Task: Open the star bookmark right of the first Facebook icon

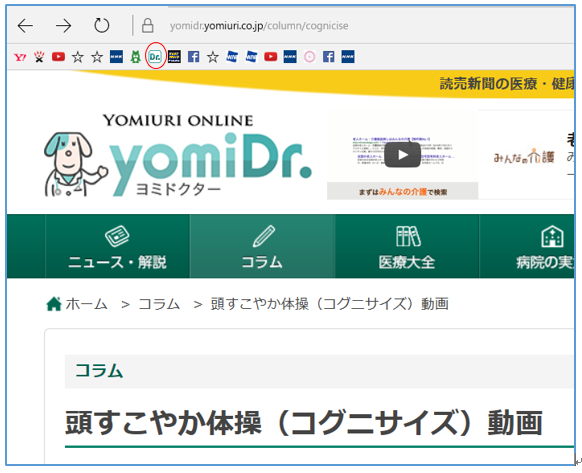Action: 213,57
